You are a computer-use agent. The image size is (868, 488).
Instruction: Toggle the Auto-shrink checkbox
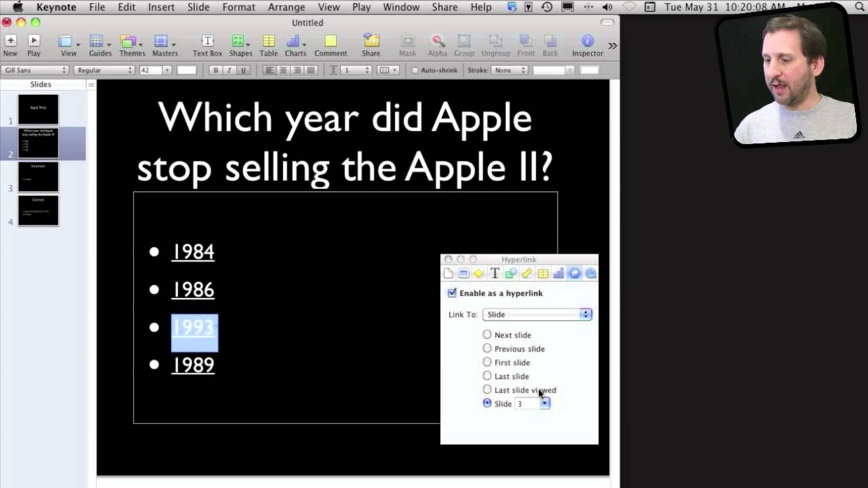(x=415, y=70)
